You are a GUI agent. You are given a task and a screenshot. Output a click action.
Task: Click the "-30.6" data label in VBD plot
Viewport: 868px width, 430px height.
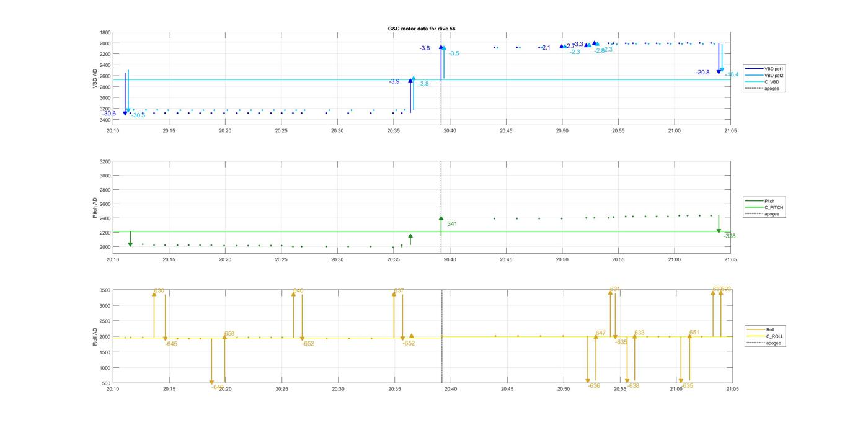click(x=109, y=114)
